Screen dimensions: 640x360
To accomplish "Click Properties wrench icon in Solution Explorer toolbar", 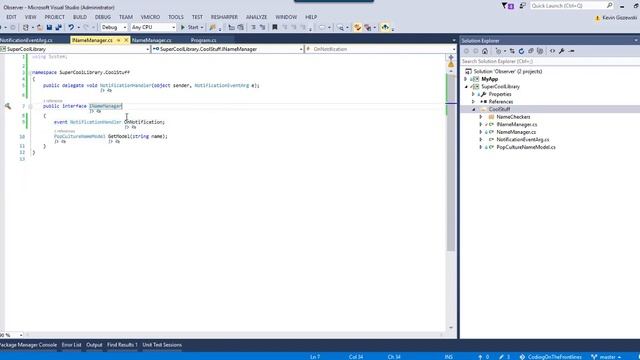I will click(x=562, y=51).
